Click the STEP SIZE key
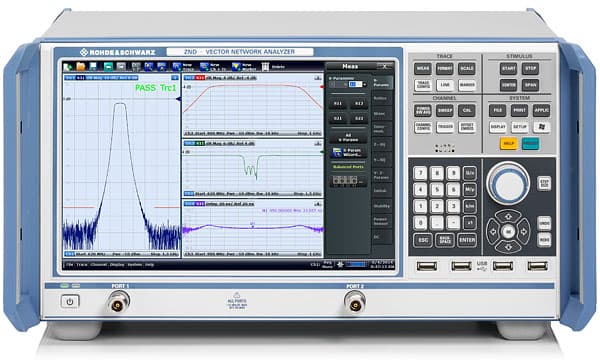The image size is (600, 364). 544,183
